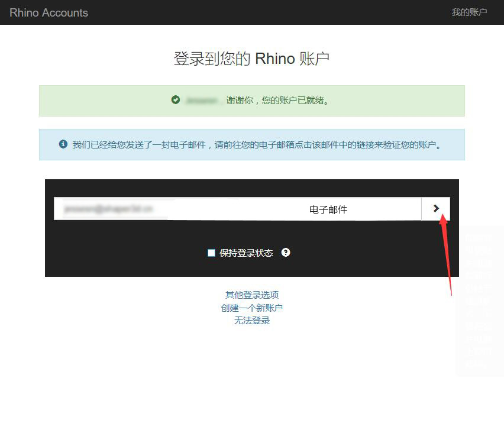The image size is (504, 436).
Task: Enable the 保持登录状态 checkbox
Action: click(211, 253)
